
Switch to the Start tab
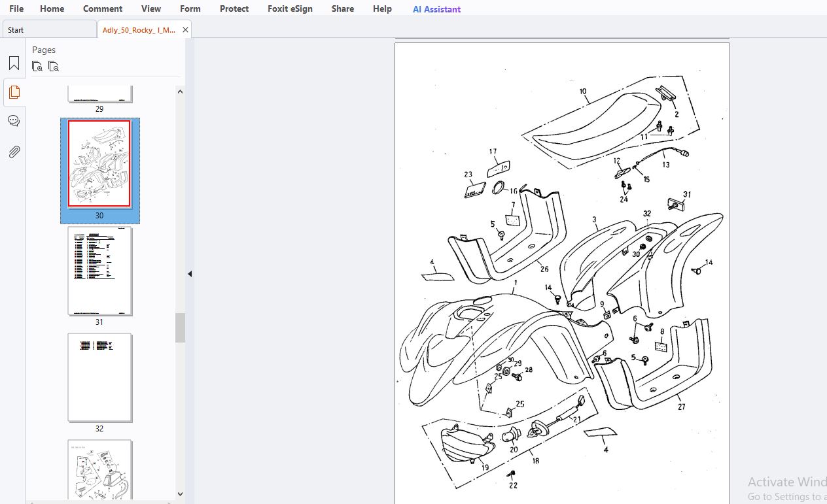(x=50, y=29)
